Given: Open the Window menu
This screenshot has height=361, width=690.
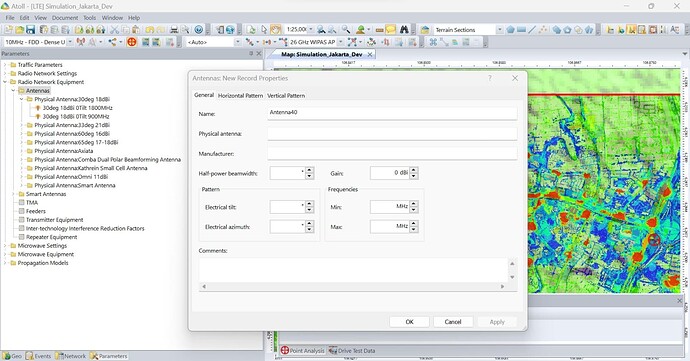Looking at the screenshot, I should pos(112,18).
